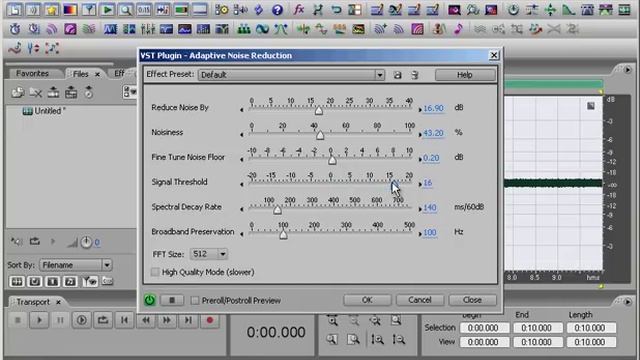
Task: Click the Reduce Noise By slider handle
Action: pos(319,110)
